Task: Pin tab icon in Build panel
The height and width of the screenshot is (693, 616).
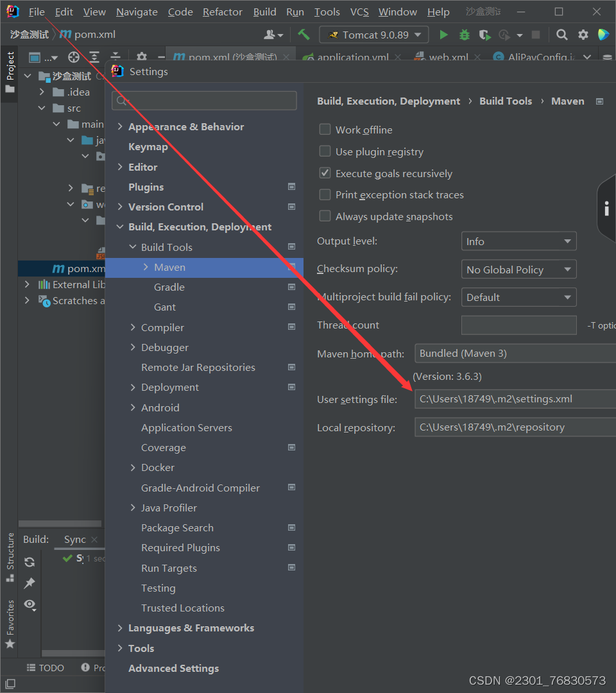Action: click(x=30, y=583)
